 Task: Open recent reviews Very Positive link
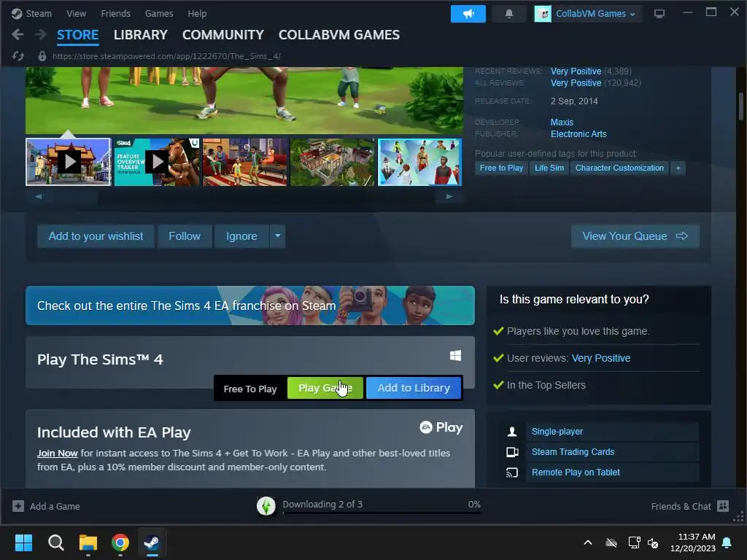point(576,71)
